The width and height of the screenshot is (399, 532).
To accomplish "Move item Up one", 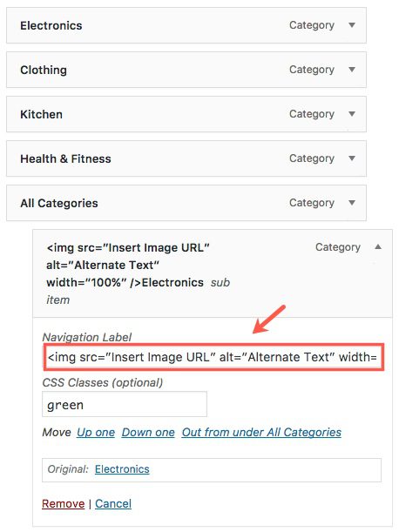I will (96, 432).
